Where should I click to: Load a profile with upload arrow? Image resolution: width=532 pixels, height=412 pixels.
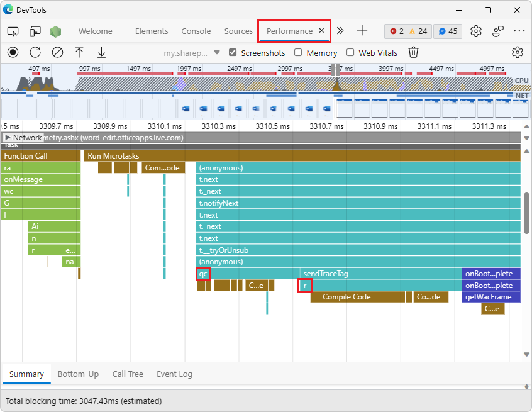click(79, 53)
